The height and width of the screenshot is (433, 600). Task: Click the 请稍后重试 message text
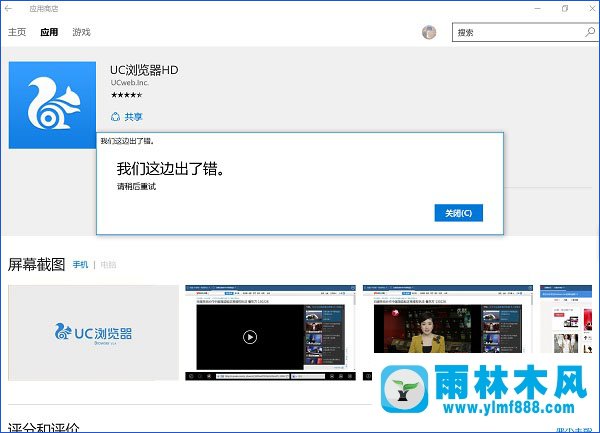tap(136, 187)
